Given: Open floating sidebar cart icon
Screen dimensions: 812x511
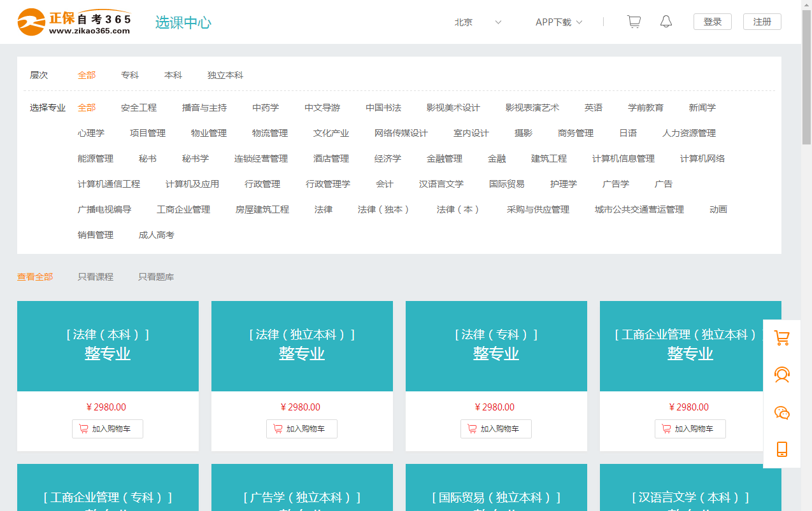Looking at the screenshot, I should (x=781, y=339).
